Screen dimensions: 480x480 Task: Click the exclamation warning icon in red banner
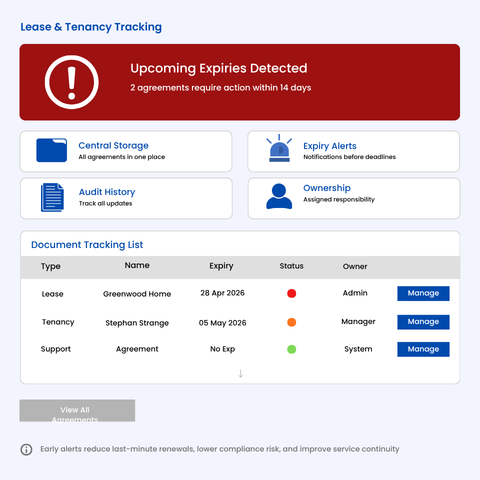click(x=72, y=82)
